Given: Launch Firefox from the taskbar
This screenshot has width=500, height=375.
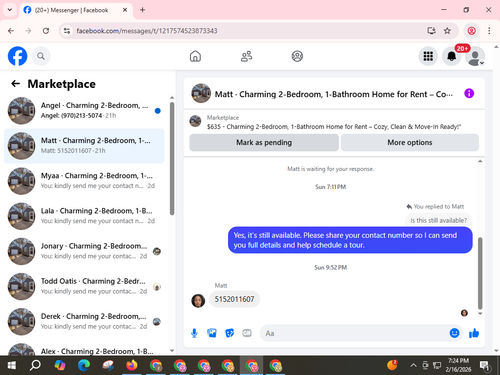Looking at the screenshot, I should (x=132, y=365).
